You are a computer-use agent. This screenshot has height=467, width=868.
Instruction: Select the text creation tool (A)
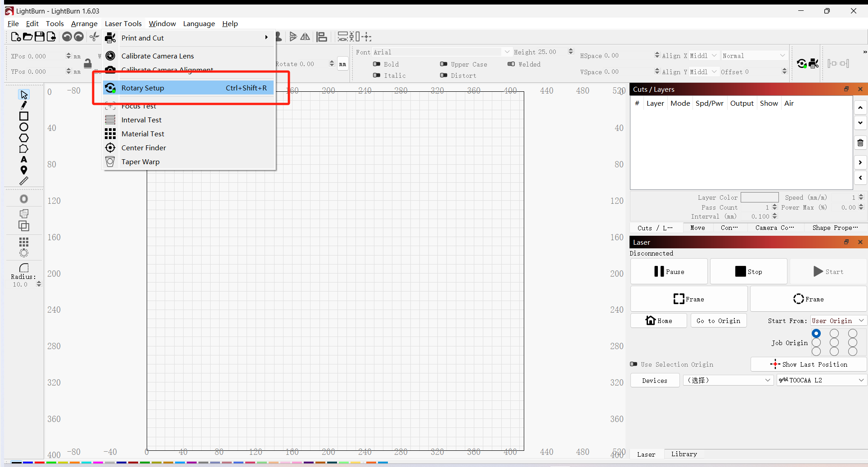pyautogui.click(x=24, y=159)
